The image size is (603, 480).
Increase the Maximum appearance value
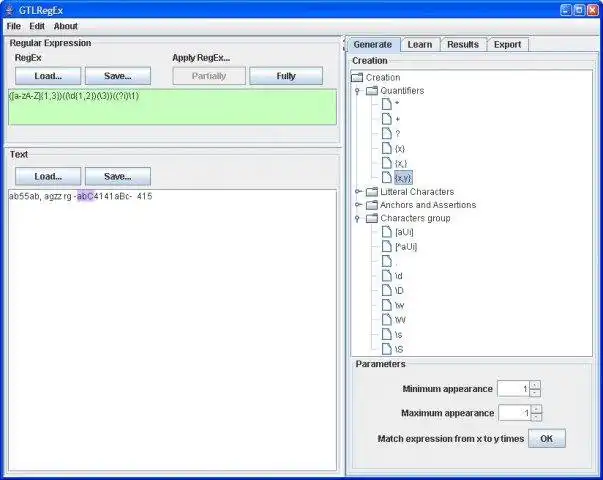pos(536,409)
